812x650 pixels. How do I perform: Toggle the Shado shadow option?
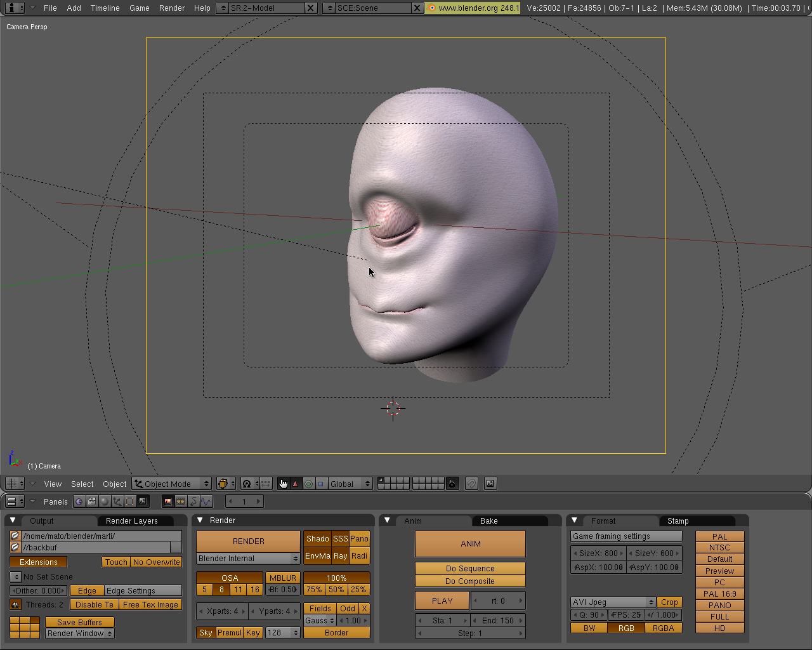[x=317, y=539]
